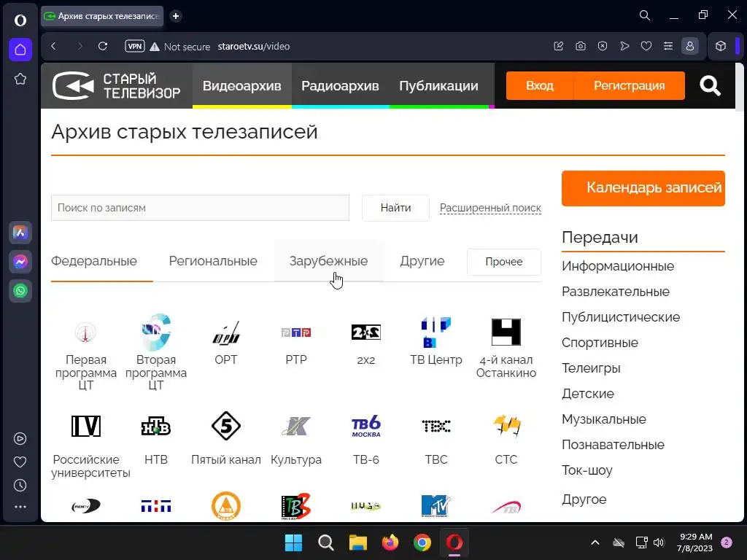The image size is (747, 560).
Task: Open WhatsApp in the sidebar
Action: (20, 291)
